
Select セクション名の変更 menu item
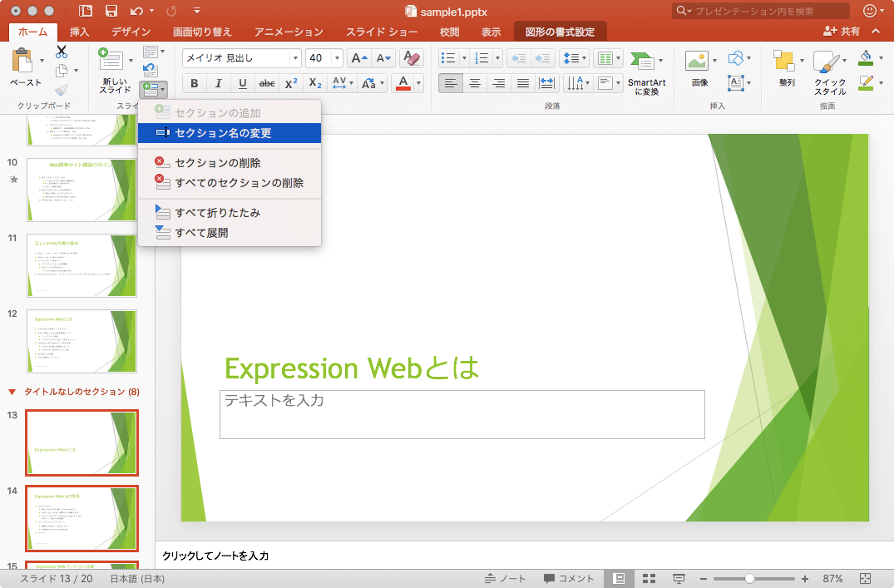click(230, 133)
